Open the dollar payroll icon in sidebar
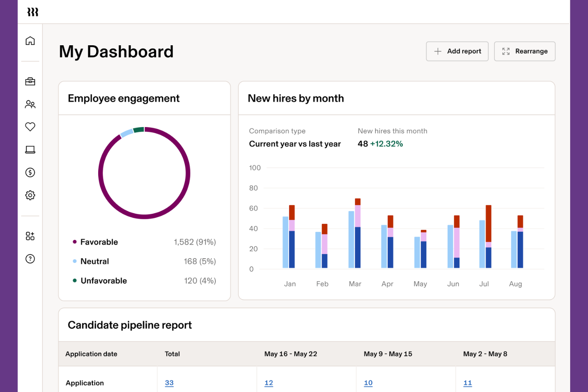 click(x=30, y=172)
